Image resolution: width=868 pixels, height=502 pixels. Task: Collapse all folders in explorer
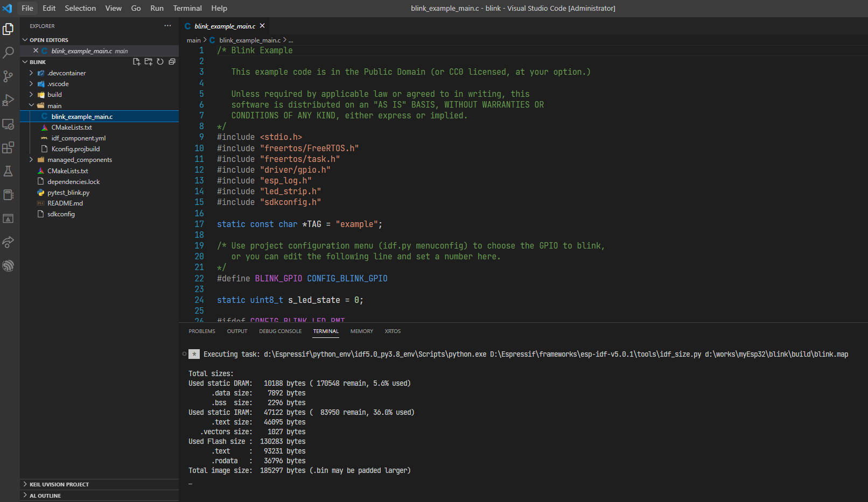click(172, 62)
